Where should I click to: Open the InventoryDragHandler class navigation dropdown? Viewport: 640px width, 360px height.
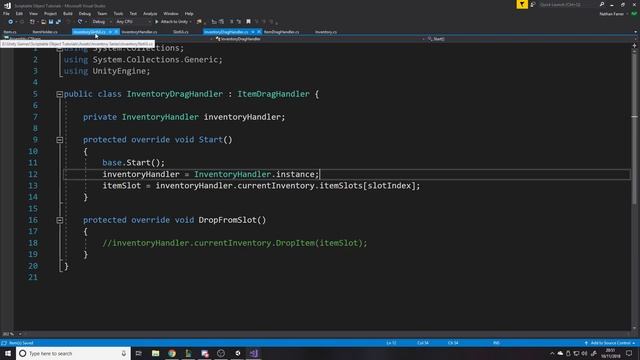320,39
